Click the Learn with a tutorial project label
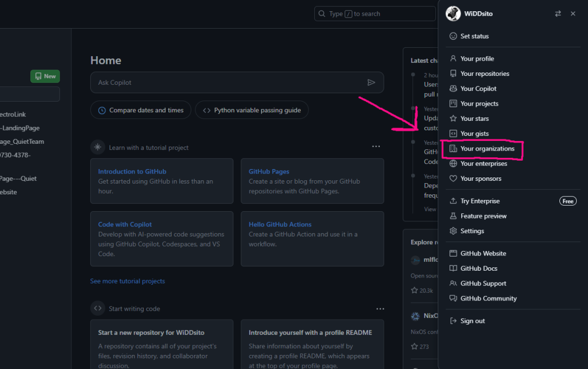This screenshot has width=588, height=369. (149, 148)
